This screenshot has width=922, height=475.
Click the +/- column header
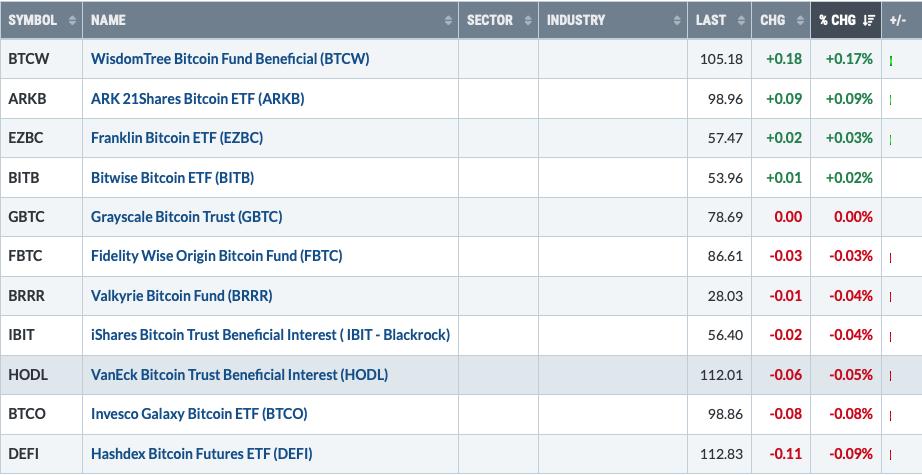coord(898,20)
